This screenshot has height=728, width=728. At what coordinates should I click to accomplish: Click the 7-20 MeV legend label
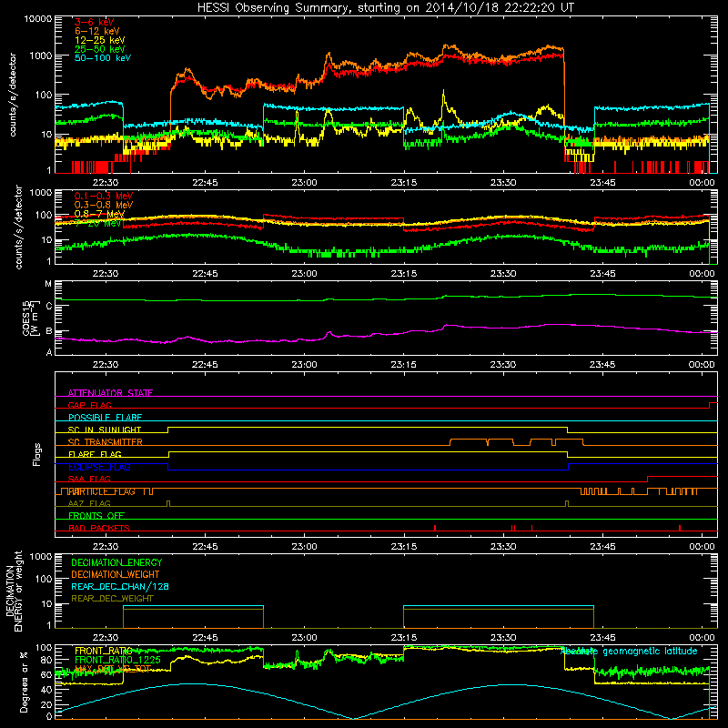(98, 223)
